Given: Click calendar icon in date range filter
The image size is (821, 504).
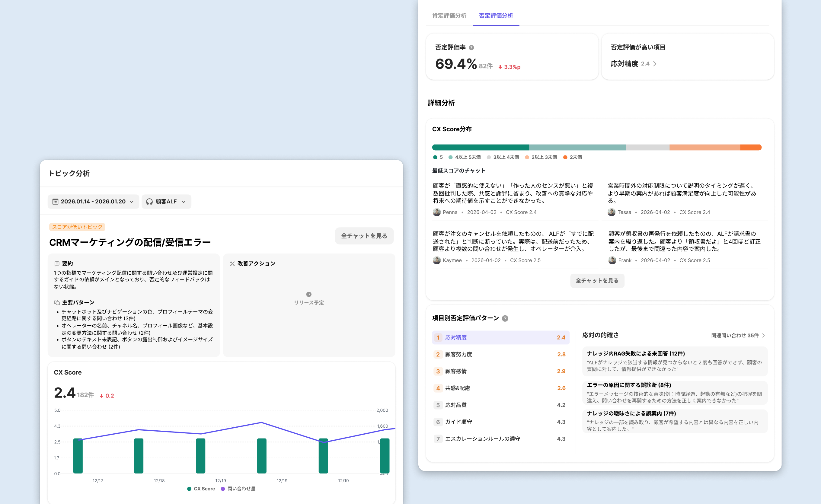Looking at the screenshot, I should pos(55,202).
